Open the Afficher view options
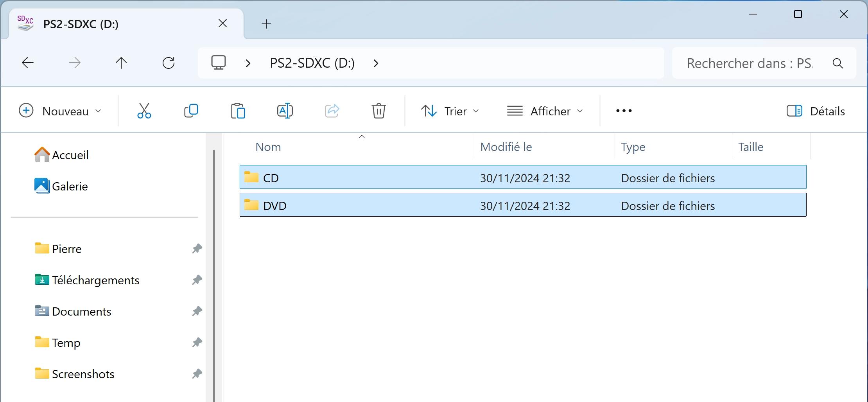Screen dimensions: 868x402 pos(545,111)
